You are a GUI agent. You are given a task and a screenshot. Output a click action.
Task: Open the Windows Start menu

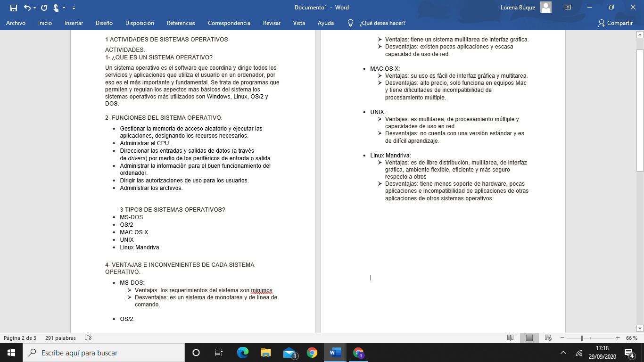[x=11, y=353]
